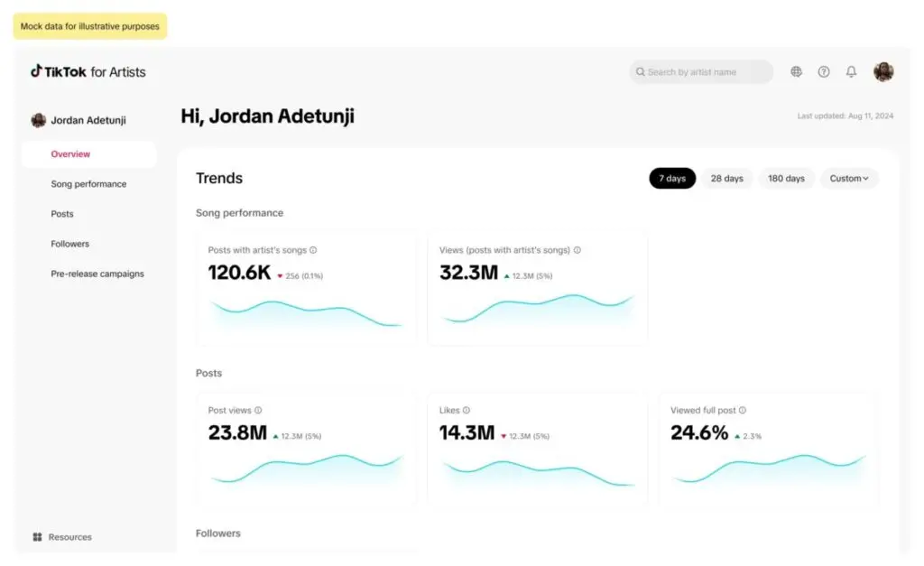
Task: Expand the Resources section in the sidebar
Action: tap(63, 536)
